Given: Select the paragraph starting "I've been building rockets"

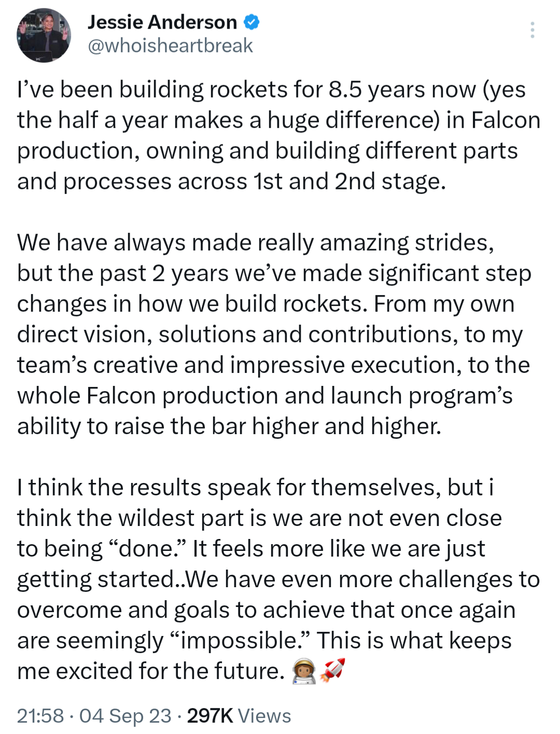Looking at the screenshot, I should [x=279, y=135].
